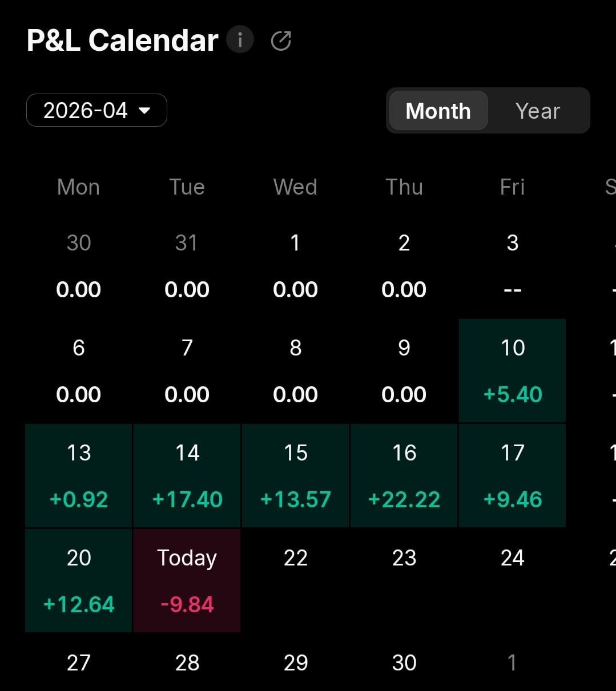Viewport: 616px width, 691px height.
Task: Open April 15 with +13.57
Action: pos(295,475)
